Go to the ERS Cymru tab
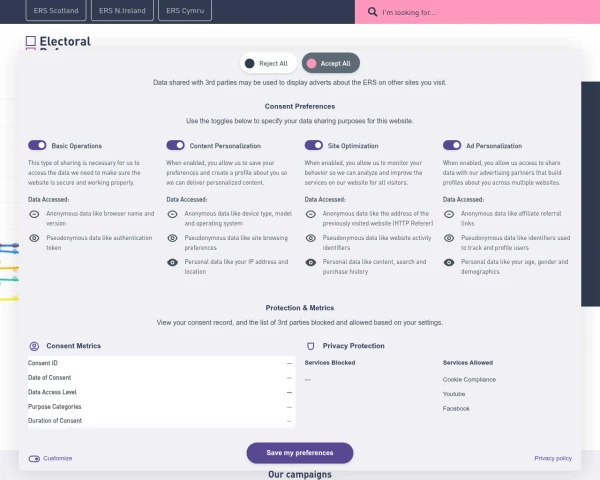Image resolution: width=600 pixels, height=480 pixels. (x=186, y=11)
